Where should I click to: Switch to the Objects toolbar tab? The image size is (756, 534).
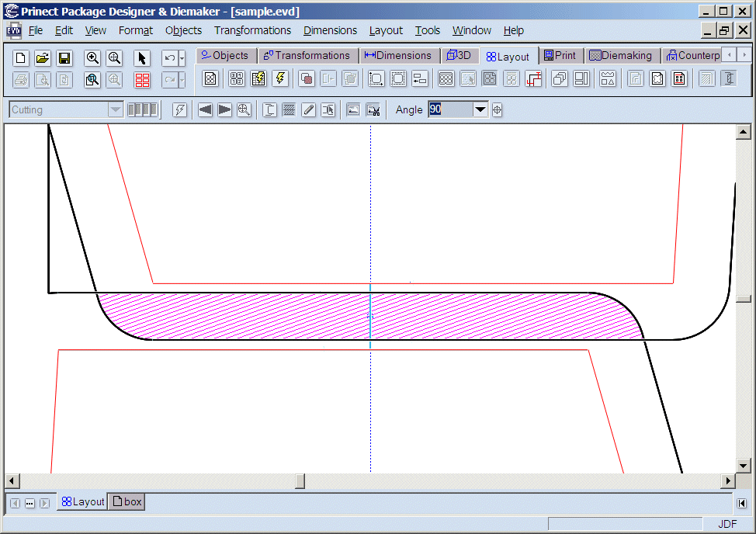click(225, 55)
